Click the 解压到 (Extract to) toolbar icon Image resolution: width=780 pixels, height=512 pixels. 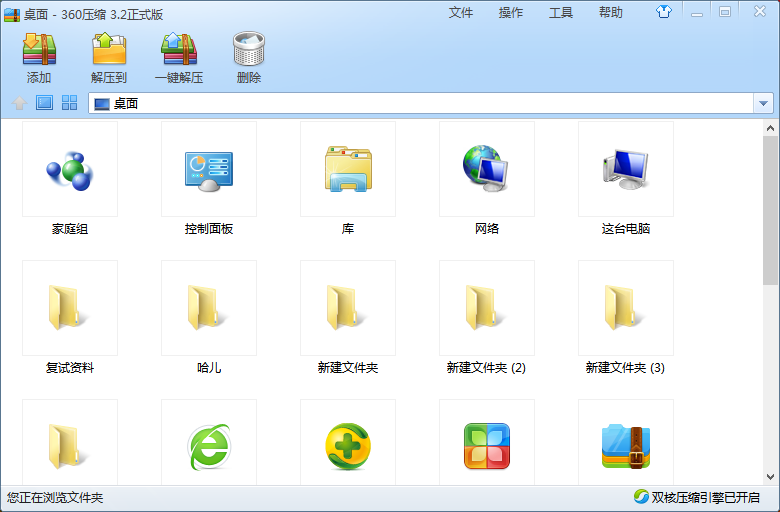pyautogui.click(x=109, y=49)
